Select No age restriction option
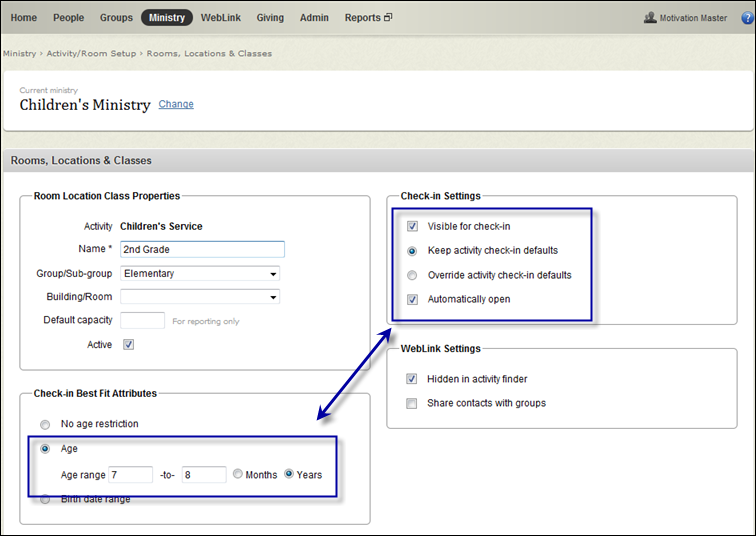Viewport: 756px width, 536px height. pos(45,424)
